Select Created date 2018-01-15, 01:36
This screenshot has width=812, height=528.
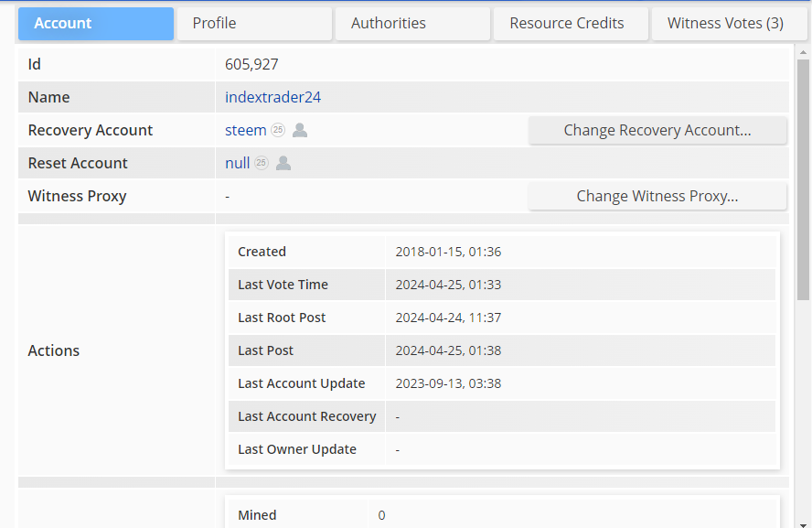(x=448, y=252)
